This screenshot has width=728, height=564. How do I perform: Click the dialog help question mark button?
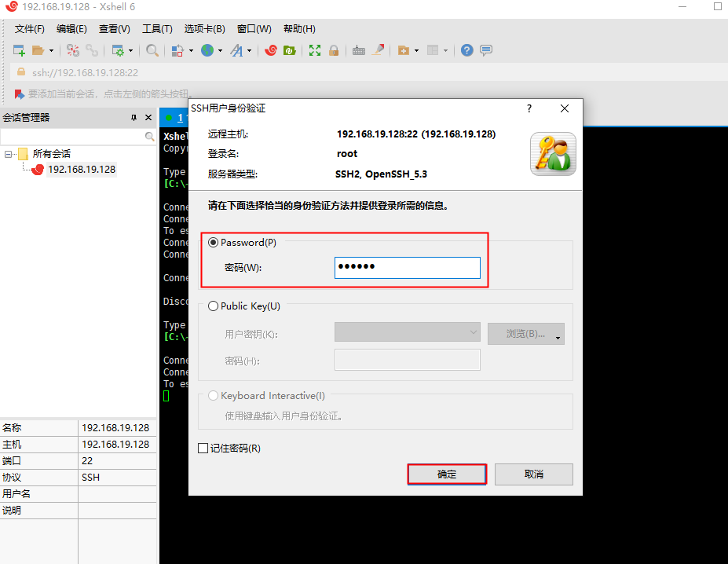point(529,108)
